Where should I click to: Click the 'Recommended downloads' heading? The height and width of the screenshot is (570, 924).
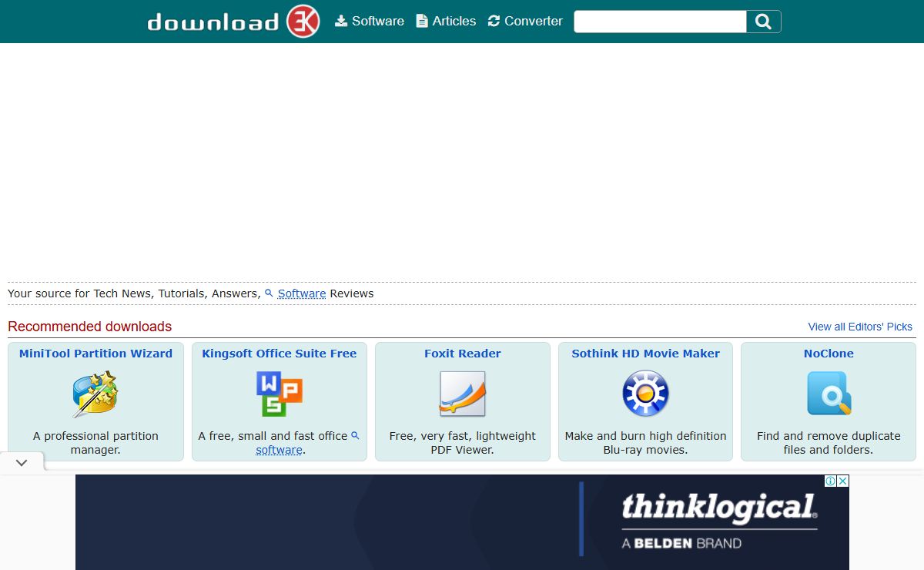tap(89, 327)
